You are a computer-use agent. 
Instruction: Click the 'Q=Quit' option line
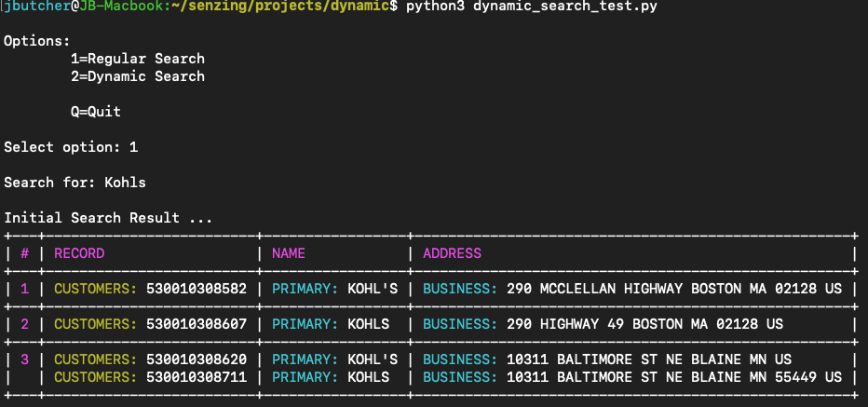95,112
